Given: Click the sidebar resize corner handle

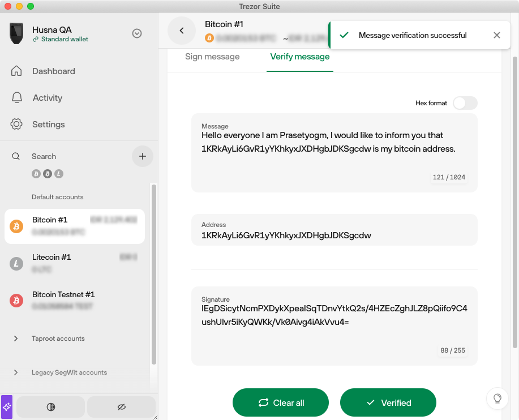Looking at the screenshot, I should click(x=155, y=417).
